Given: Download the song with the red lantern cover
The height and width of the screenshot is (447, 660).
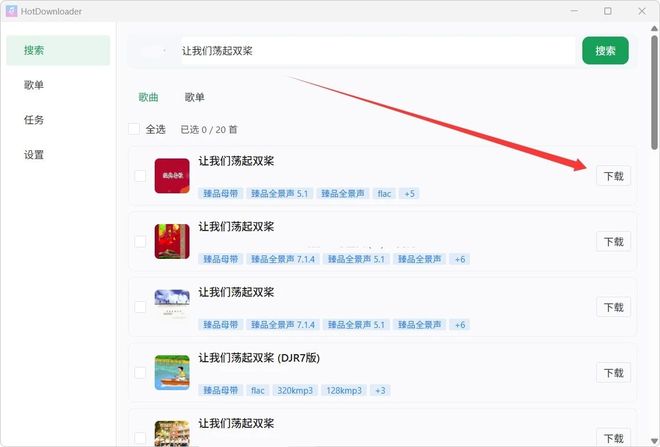Looking at the screenshot, I should pos(613,242).
